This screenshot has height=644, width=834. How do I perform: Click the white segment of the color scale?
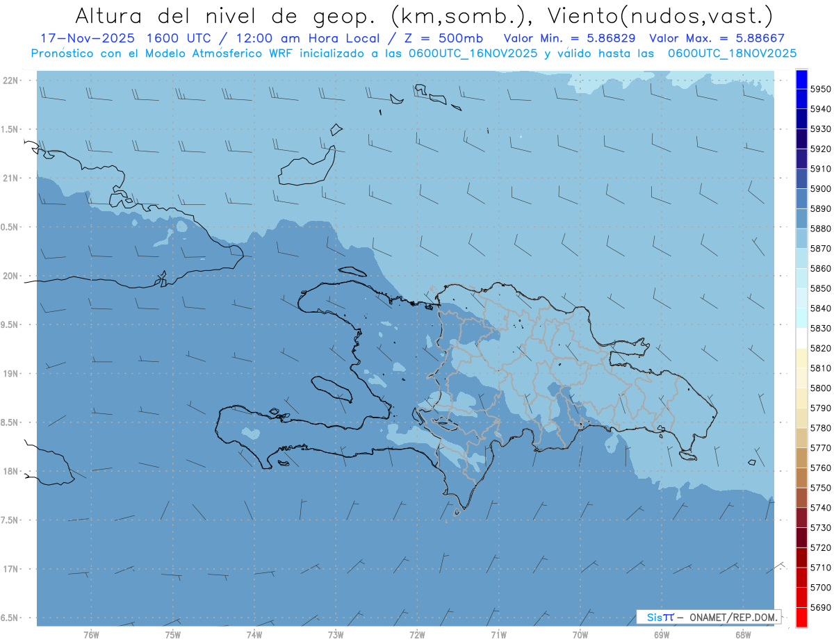coord(801,338)
